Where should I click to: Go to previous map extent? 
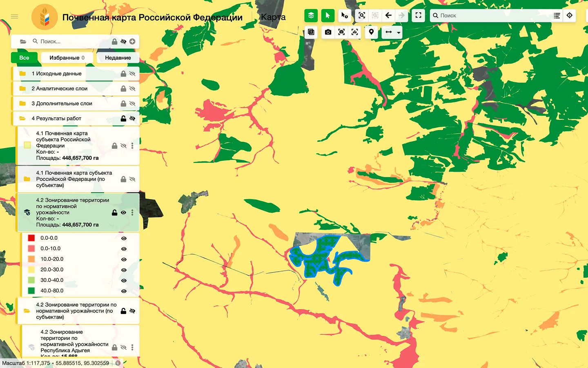(389, 16)
